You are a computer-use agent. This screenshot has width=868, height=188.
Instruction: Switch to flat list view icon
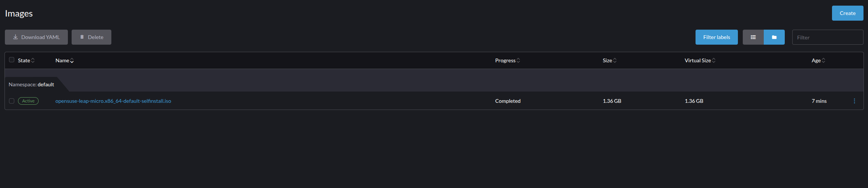[753, 37]
